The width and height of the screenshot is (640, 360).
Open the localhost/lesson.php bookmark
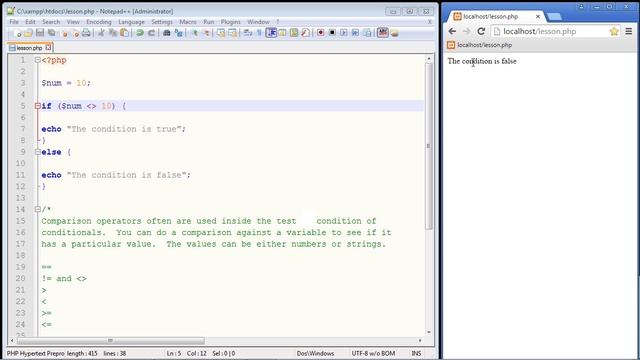point(480,45)
